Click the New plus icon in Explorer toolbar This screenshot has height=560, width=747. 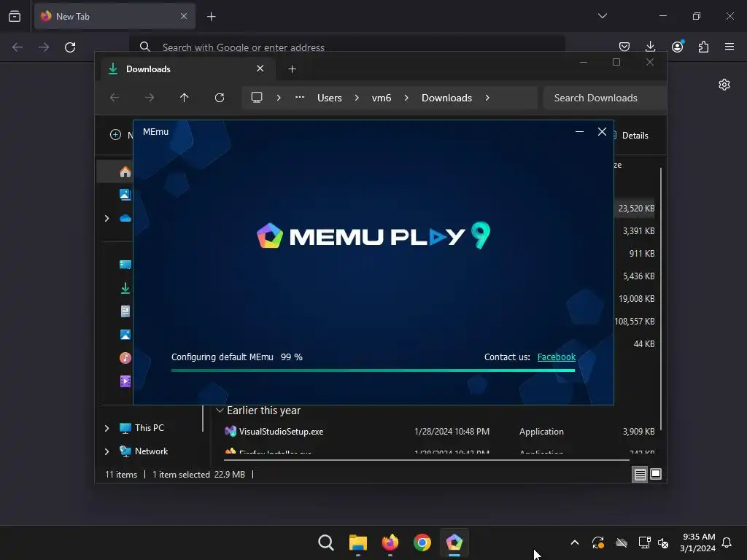tap(115, 135)
